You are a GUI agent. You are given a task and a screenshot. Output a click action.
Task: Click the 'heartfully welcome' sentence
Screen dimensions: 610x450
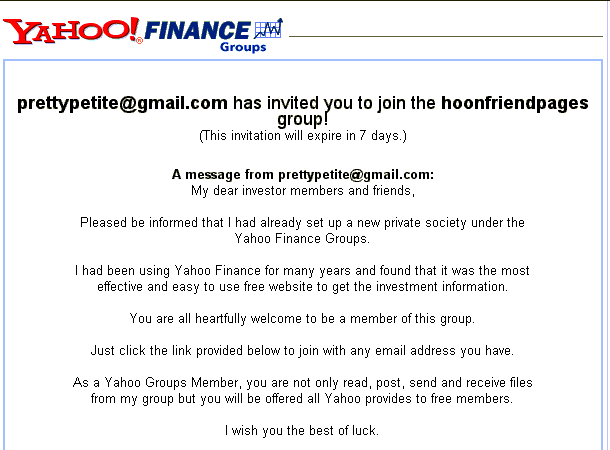[x=302, y=319]
